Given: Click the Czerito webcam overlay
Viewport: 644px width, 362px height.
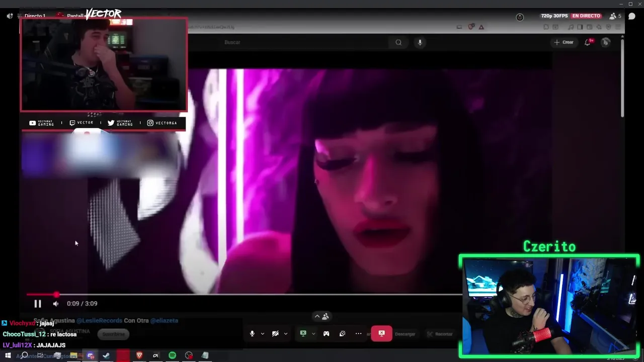Looking at the screenshot, I should click(549, 306).
